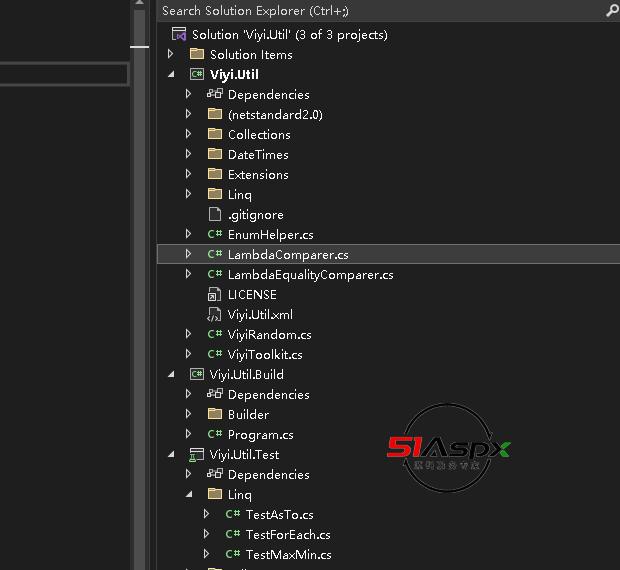Image resolution: width=620 pixels, height=570 pixels.
Task: Click the C# project icon beside Viyi.Util
Action: click(x=196, y=75)
